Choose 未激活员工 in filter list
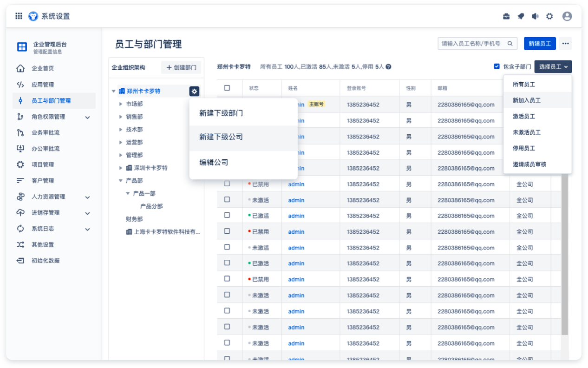Screen dimensions: 588x368 [526, 132]
